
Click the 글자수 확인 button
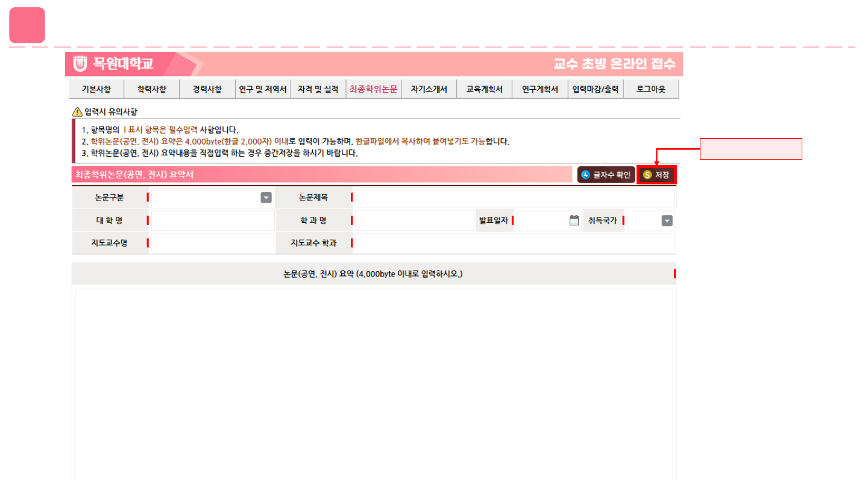click(x=606, y=175)
